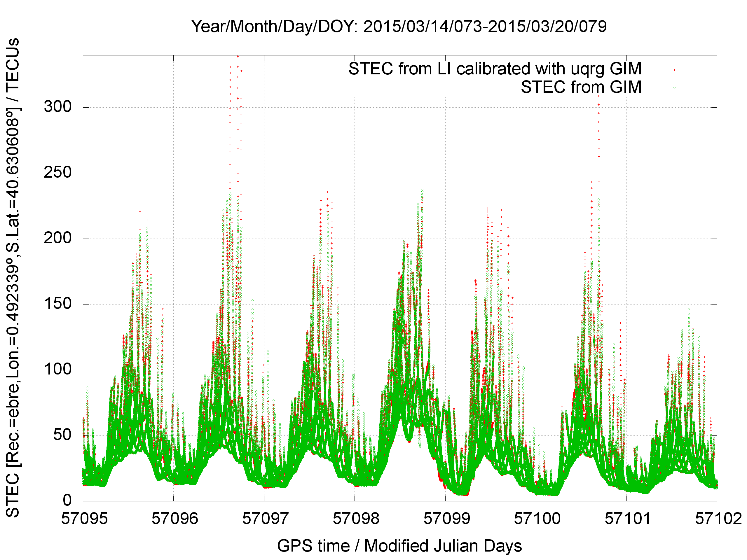Click x-axis tick label 57098

pos(356,519)
